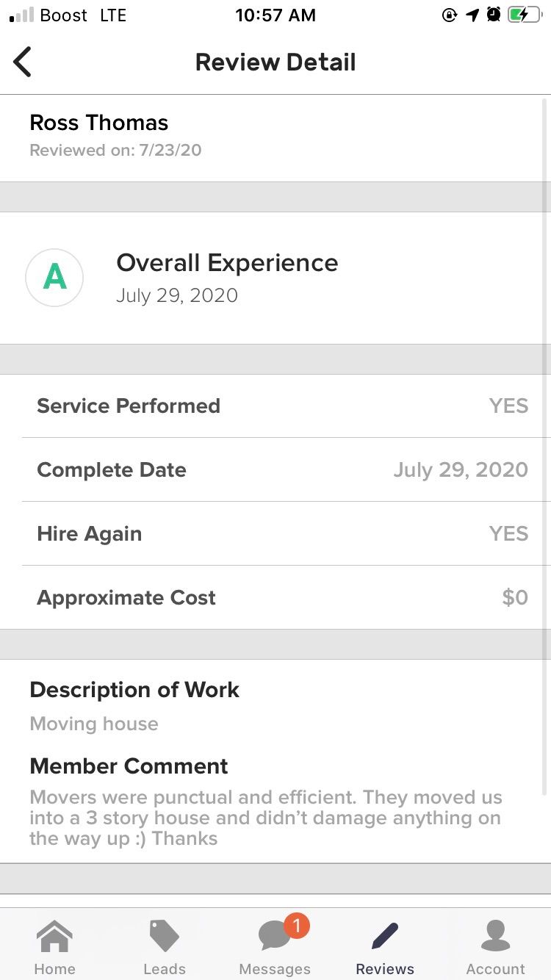Go back with the left chevron arrow
This screenshot has height=980, width=551.
[23, 62]
